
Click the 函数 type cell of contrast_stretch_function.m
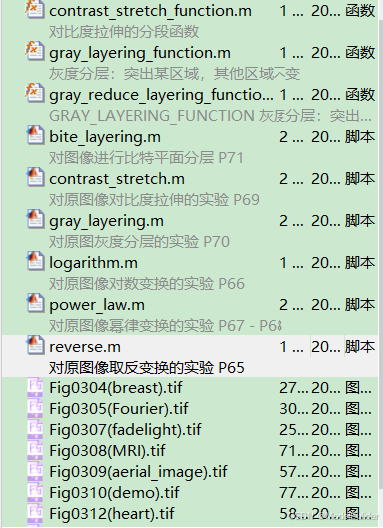tap(360, 11)
